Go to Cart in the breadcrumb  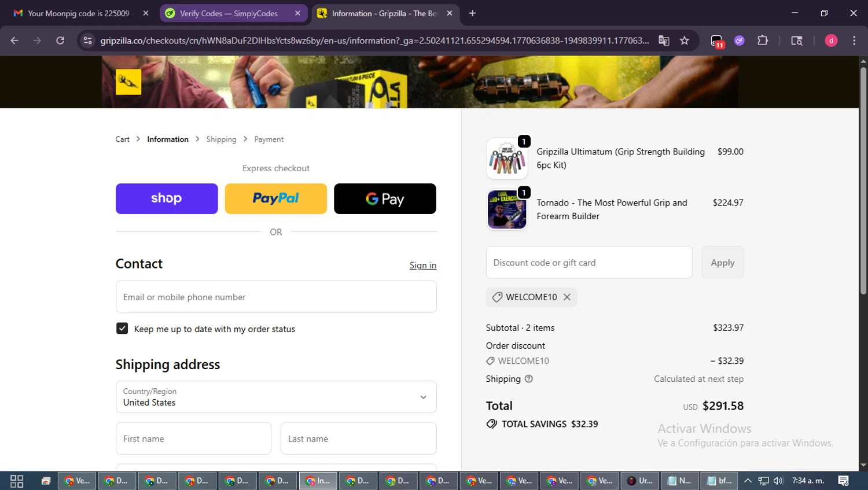pos(122,139)
